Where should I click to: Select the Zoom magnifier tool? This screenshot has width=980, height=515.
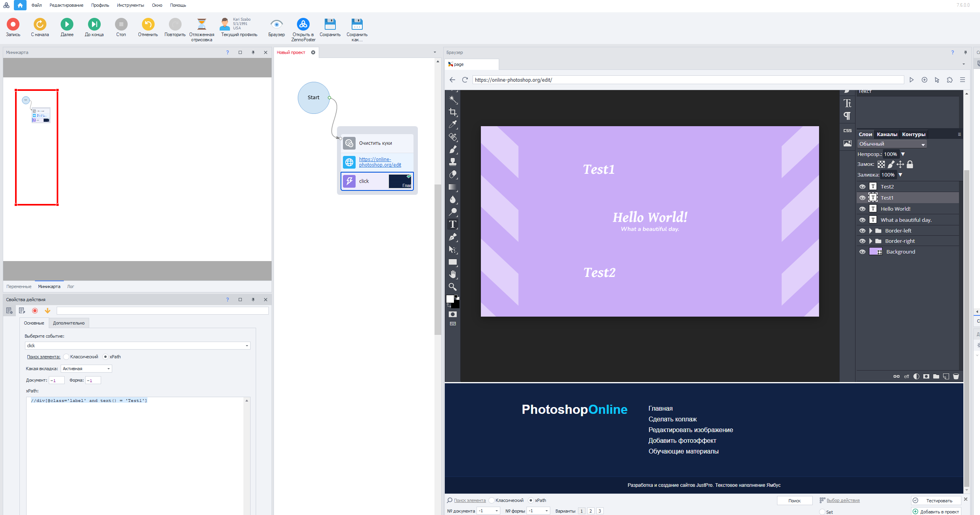tap(453, 287)
